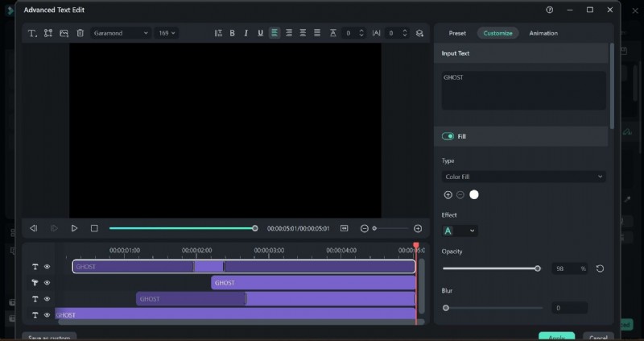Screen dimensions: 644x341
Task: Open the font size 169 dropdown
Action: pos(167,33)
